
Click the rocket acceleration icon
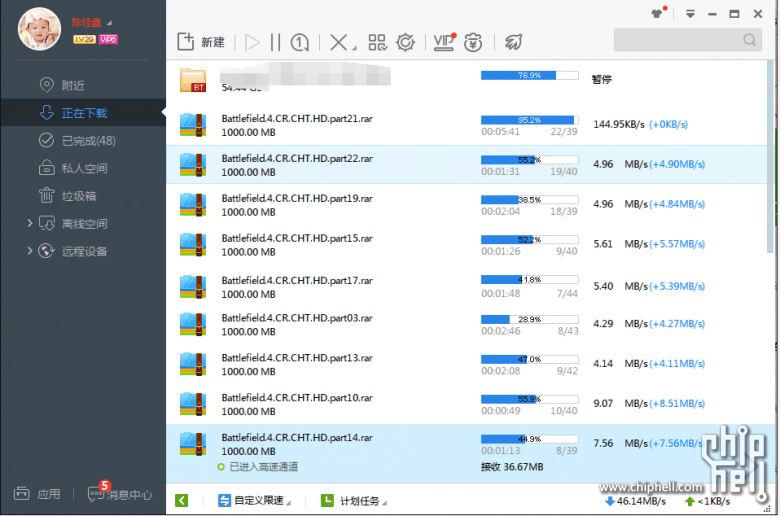tap(513, 42)
